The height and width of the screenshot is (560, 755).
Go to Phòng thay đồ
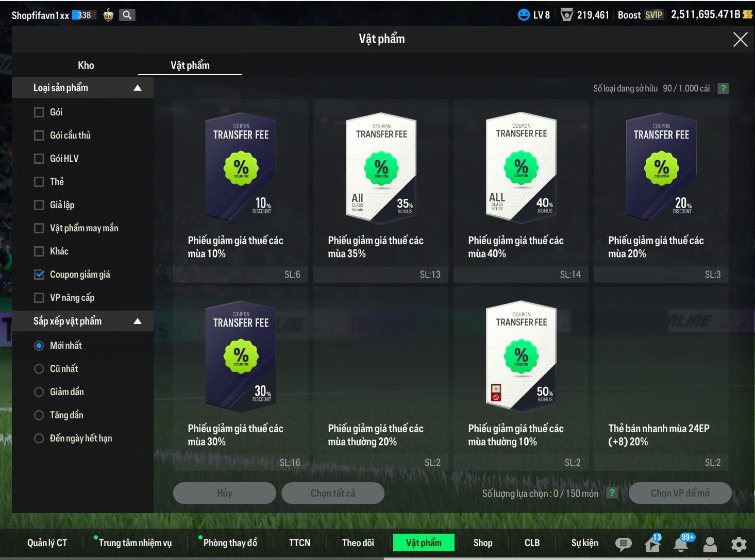click(230, 543)
